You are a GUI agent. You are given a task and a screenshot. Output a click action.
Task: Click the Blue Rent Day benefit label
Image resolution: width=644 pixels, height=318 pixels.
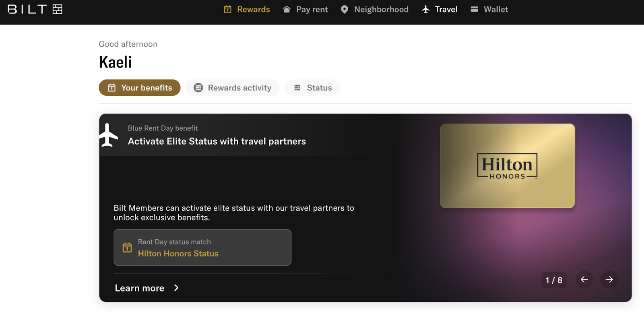click(163, 128)
